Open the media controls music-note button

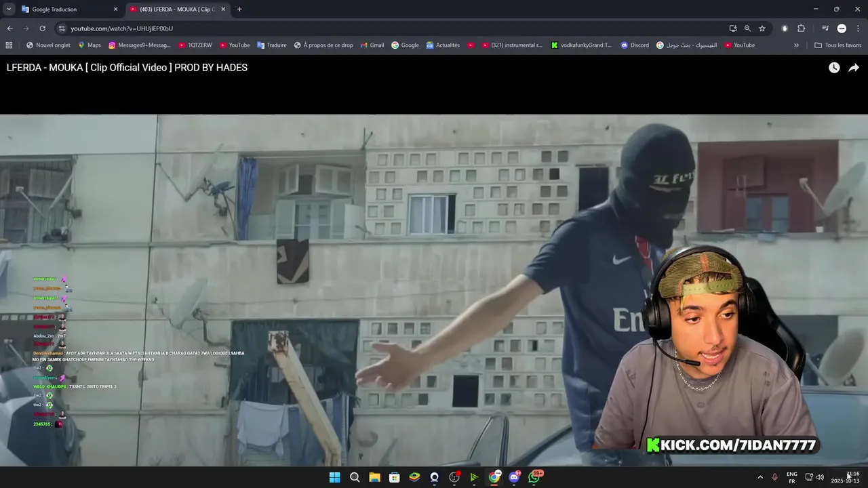[x=825, y=28]
